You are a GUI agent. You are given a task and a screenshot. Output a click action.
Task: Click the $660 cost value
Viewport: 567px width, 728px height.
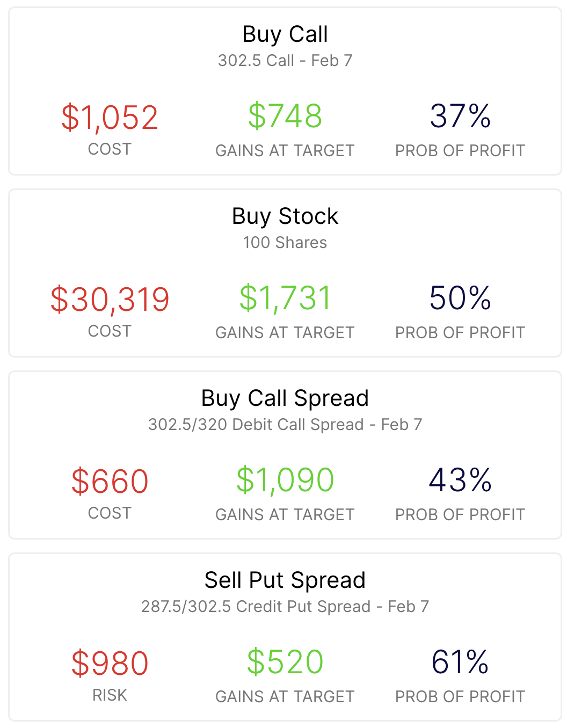pos(110,482)
